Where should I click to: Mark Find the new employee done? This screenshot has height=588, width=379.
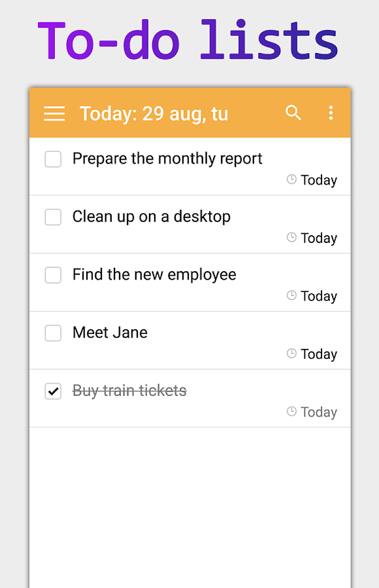coord(53,275)
